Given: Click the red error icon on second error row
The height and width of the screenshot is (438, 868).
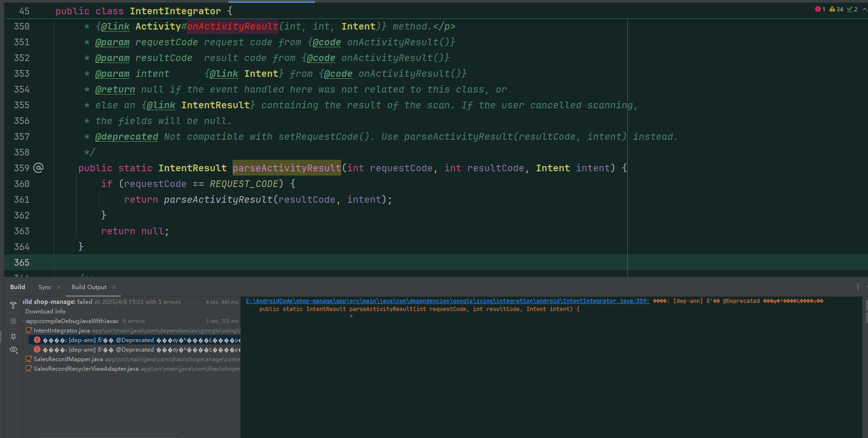Looking at the screenshot, I should [x=37, y=350].
